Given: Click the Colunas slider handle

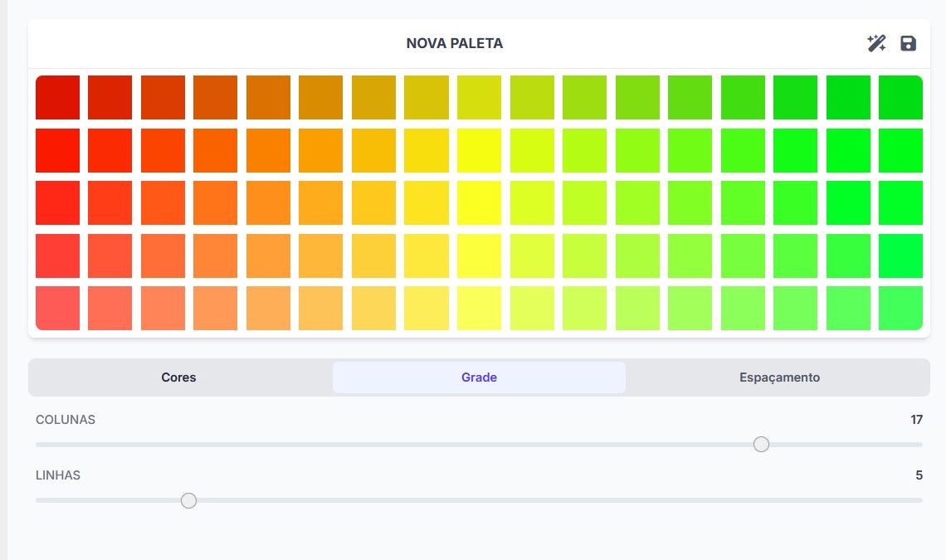Looking at the screenshot, I should pos(762,445).
